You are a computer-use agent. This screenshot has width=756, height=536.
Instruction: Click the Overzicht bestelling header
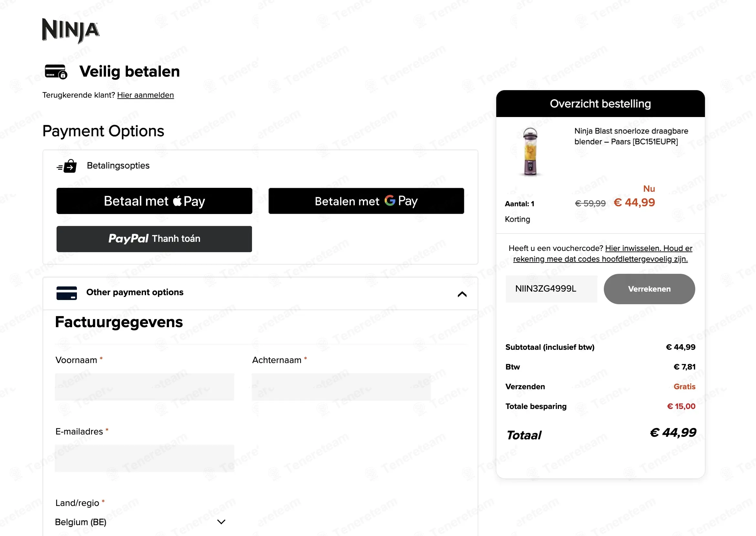(600, 104)
